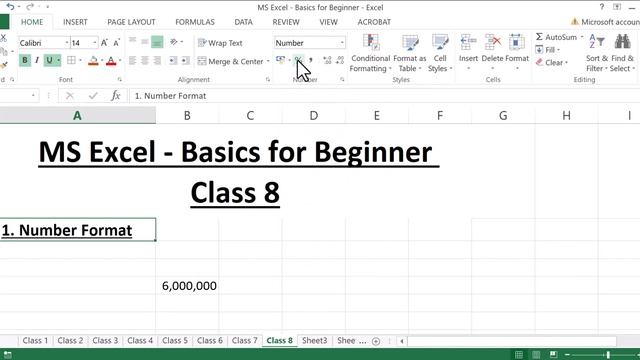Switch to Normal view in status bar
This screenshot has width=640, height=360.
pos(519,354)
